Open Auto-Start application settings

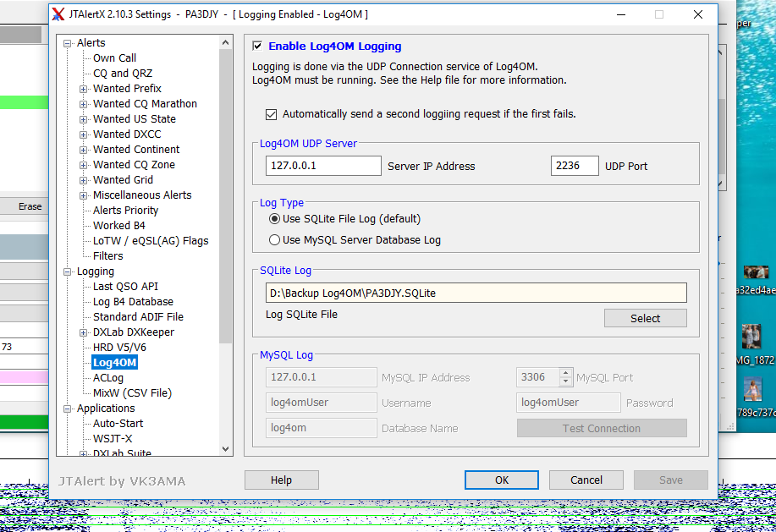tap(118, 424)
